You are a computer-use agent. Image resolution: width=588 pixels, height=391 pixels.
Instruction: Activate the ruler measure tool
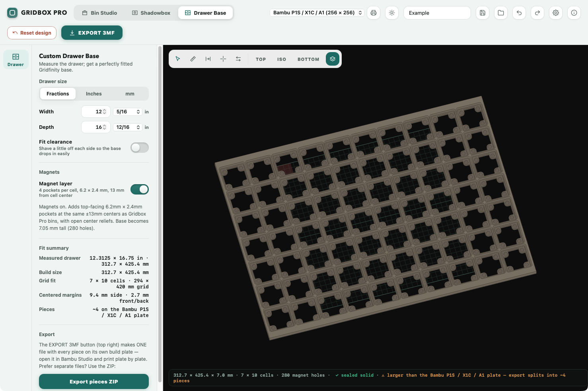pos(193,59)
